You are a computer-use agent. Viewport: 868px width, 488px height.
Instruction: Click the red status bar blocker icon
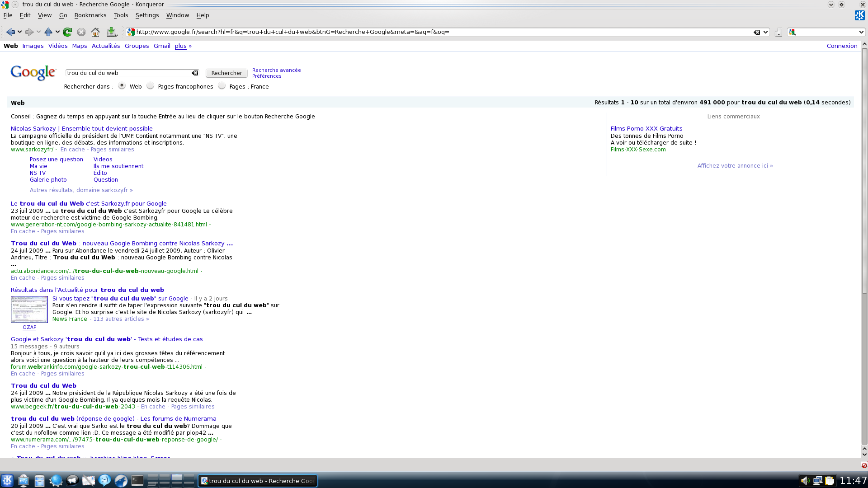(864, 465)
